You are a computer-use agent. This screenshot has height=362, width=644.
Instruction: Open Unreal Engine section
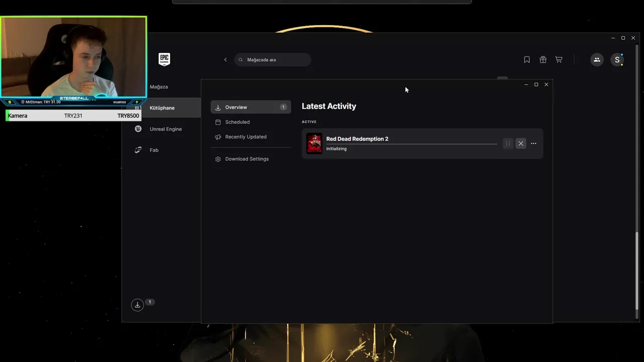coord(166,129)
